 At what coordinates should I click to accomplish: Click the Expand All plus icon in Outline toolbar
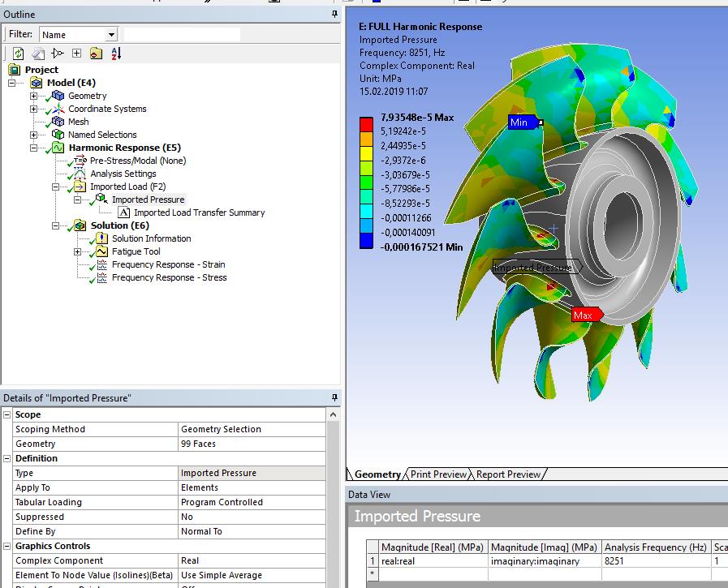point(76,54)
